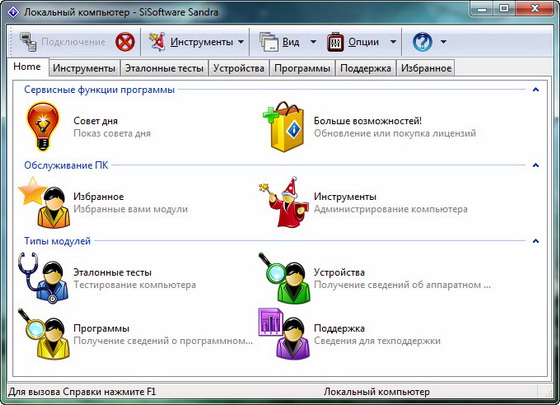Switch to the Программы tab

click(302, 68)
